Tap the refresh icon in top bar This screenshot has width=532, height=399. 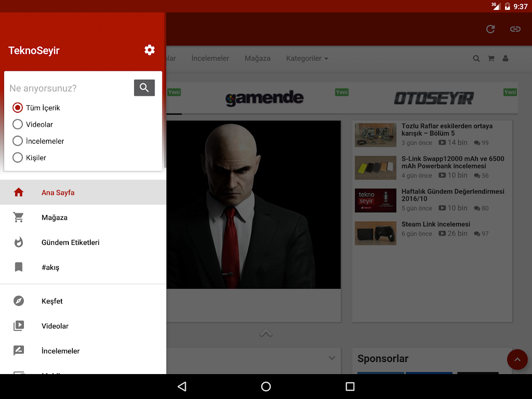490,29
